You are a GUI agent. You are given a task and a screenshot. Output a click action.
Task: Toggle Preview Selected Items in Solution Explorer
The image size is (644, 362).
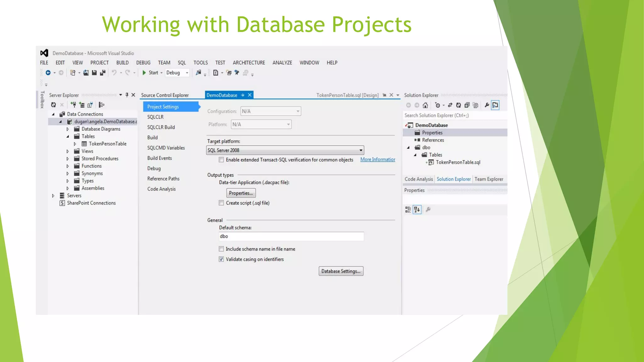pyautogui.click(x=495, y=105)
